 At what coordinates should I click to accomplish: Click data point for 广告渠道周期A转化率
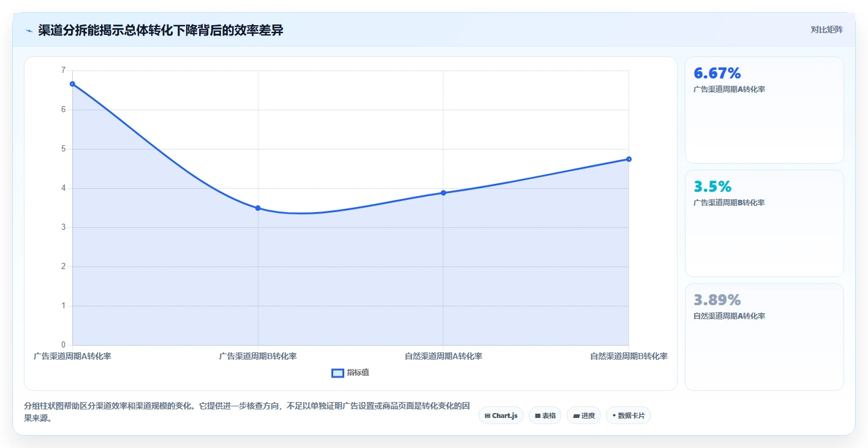(72, 84)
